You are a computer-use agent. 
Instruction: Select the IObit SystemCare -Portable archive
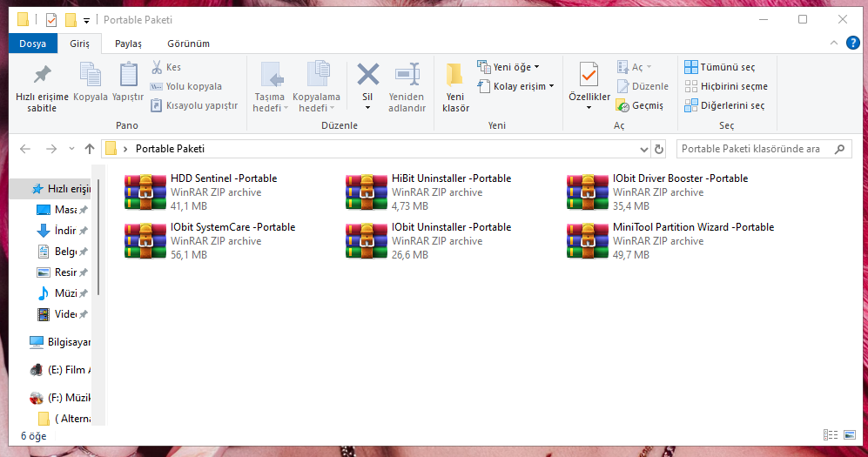coord(210,240)
